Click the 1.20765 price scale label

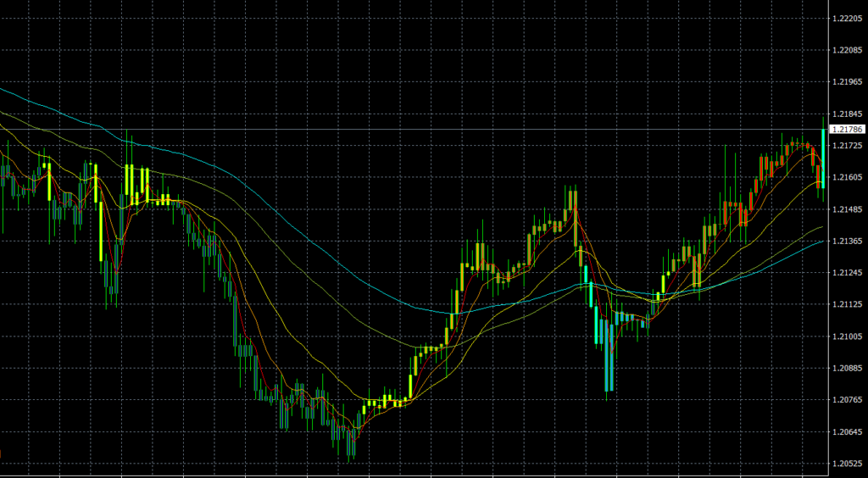click(x=847, y=400)
